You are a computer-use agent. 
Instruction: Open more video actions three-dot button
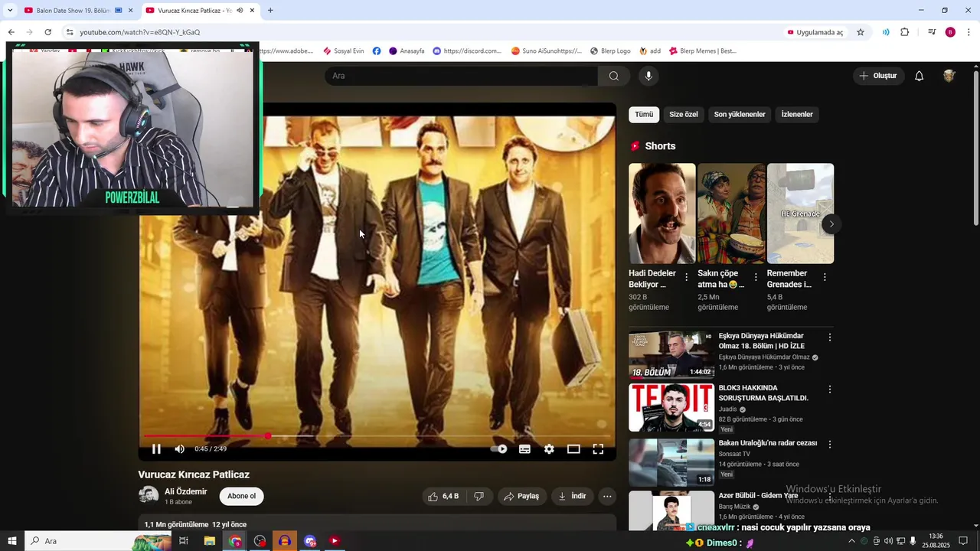pyautogui.click(x=607, y=496)
